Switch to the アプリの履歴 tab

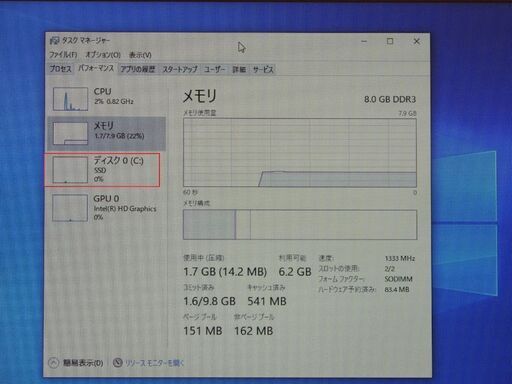[138, 69]
